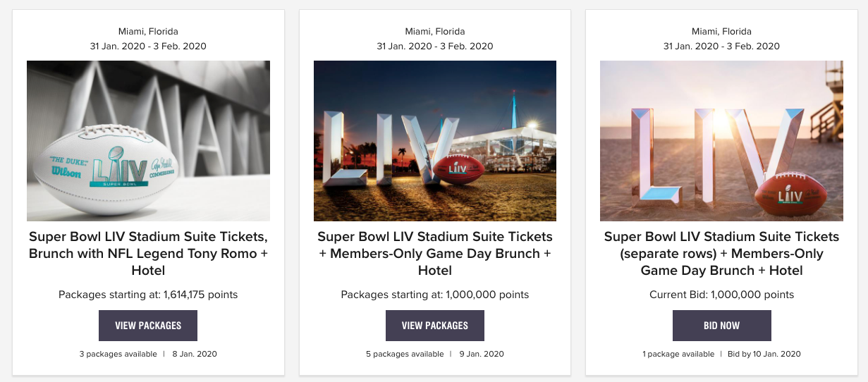Click View Packages under 5 packages listing

pyautogui.click(x=434, y=326)
